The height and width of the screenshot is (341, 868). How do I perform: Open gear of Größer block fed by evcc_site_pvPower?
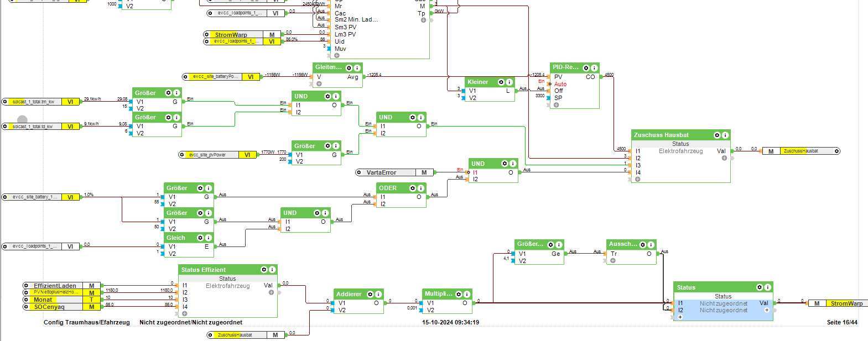328,146
